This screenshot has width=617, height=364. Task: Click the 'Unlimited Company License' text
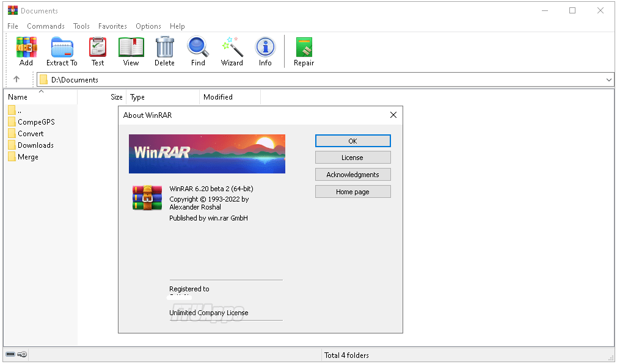[x=208, y=313]
